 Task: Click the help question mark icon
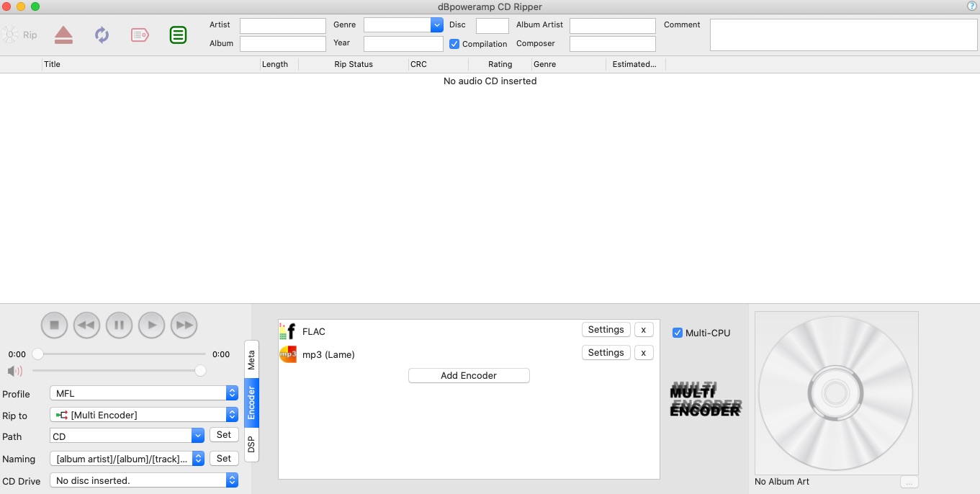[972, 6]
